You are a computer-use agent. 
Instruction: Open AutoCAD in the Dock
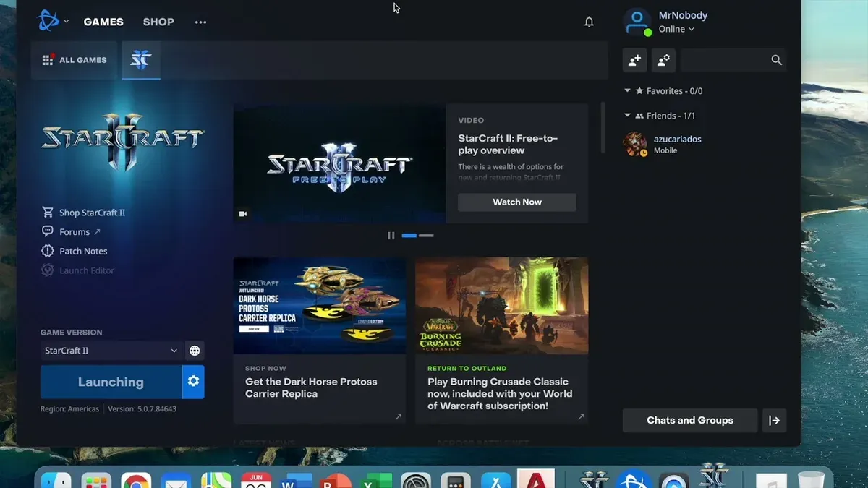point(536,479)
